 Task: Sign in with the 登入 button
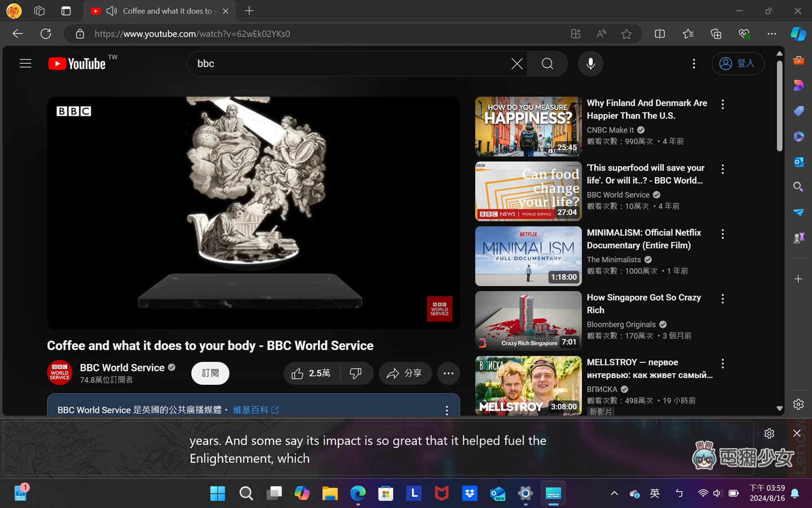point(738,63)
